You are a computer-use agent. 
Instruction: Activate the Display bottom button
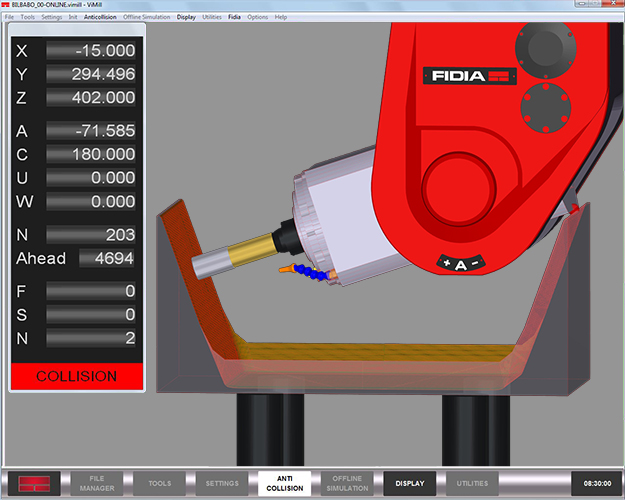coord(410,483)
